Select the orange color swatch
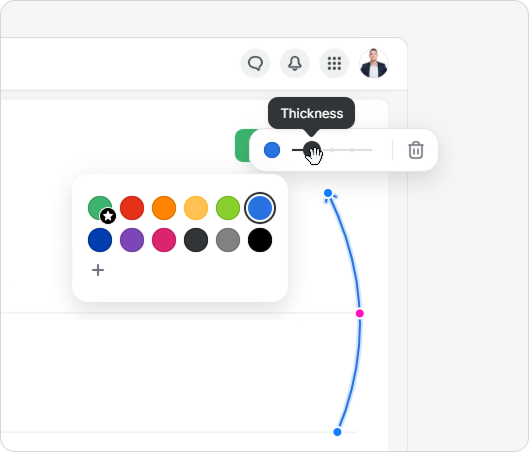This screenshot has width=529, height=452. point(164,208)
